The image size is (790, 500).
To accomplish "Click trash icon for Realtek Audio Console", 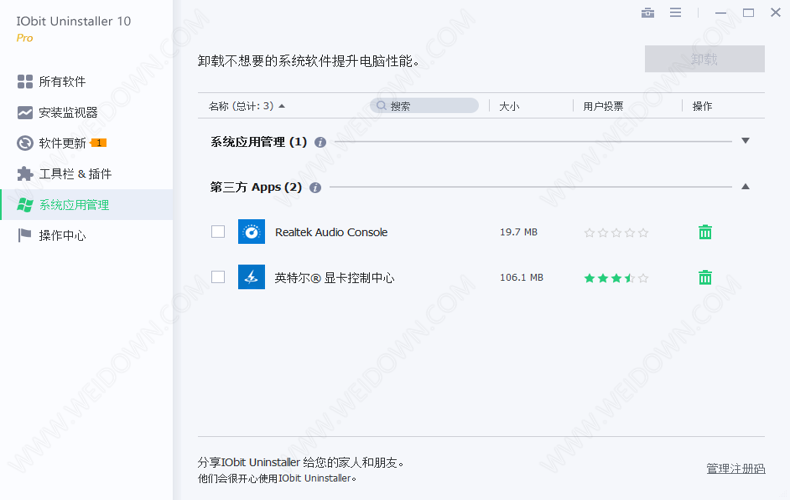I will click(x=705, y=232).
